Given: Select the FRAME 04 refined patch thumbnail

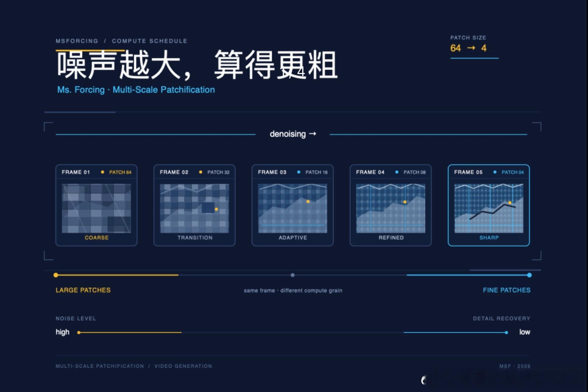Looking at the screenshot, I should click(391, 208).
